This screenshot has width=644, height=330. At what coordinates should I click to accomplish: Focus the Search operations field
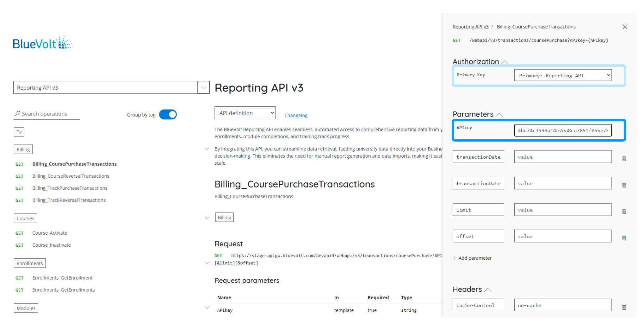(x=47, y=114)
